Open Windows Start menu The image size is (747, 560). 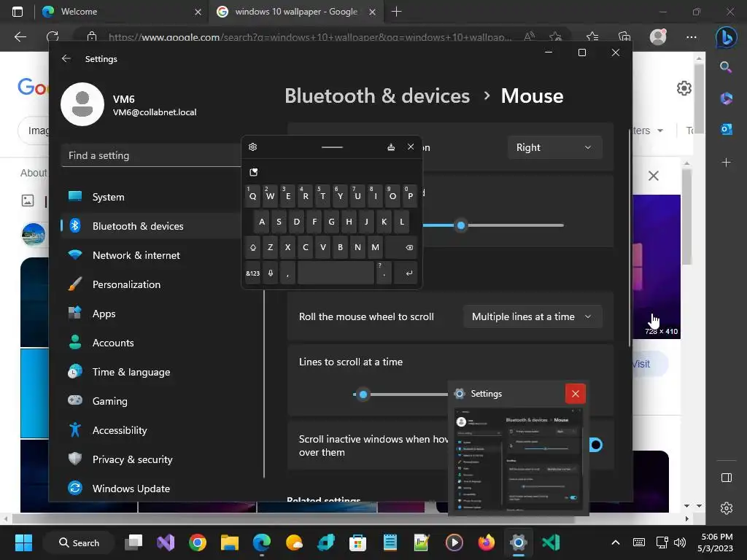pyautogui.click(x=23, y=542)
